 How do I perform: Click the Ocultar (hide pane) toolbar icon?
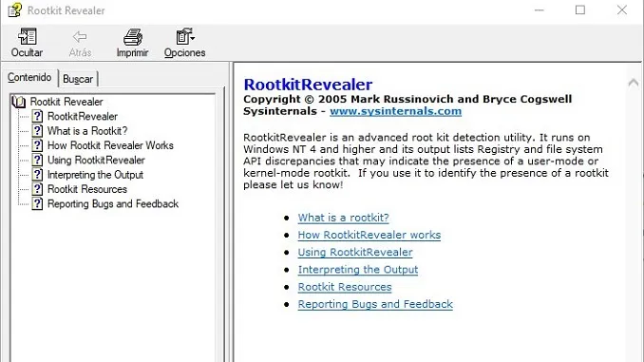tap(28, 36)
